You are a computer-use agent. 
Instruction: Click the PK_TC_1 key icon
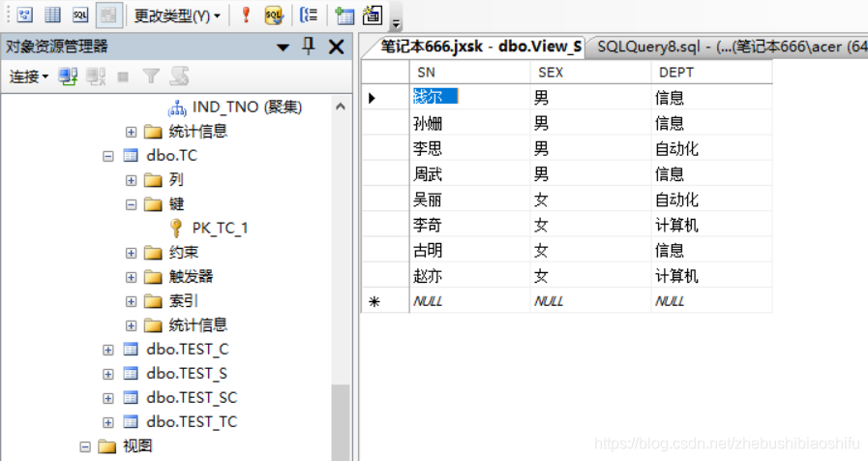(176, 228)
